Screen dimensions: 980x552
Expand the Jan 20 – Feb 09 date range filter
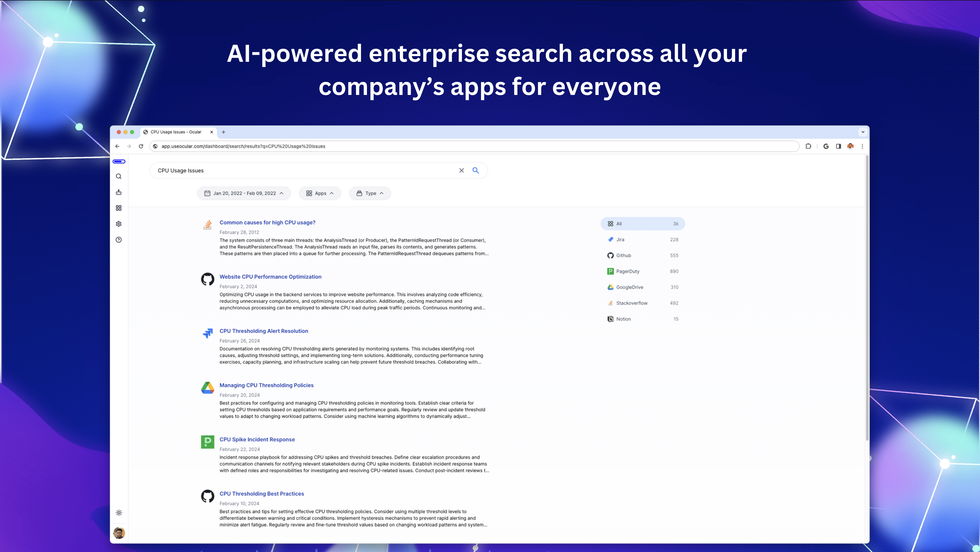point(244,193)
